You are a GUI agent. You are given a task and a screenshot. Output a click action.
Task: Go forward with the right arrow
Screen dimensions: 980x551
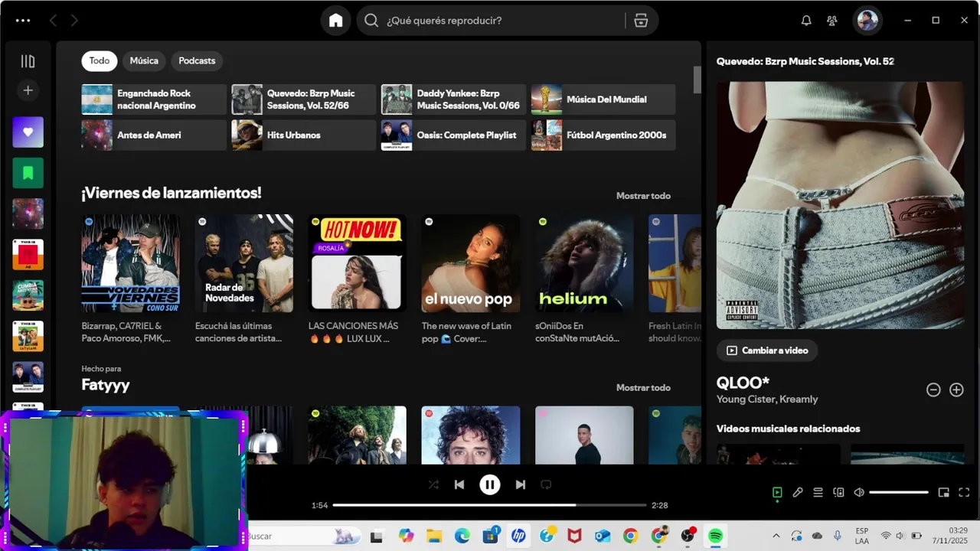74,21
